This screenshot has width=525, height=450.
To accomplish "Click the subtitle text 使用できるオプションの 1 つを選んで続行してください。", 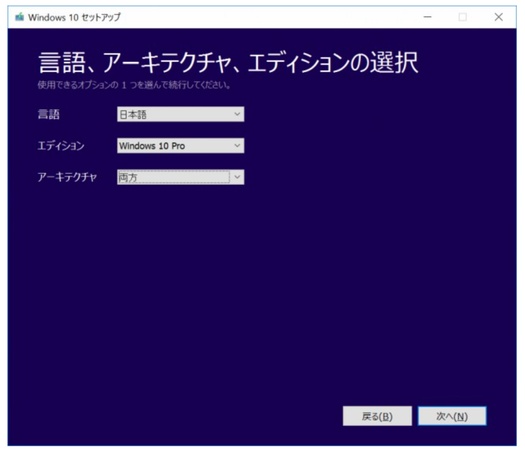I will [x=134, y=85].
